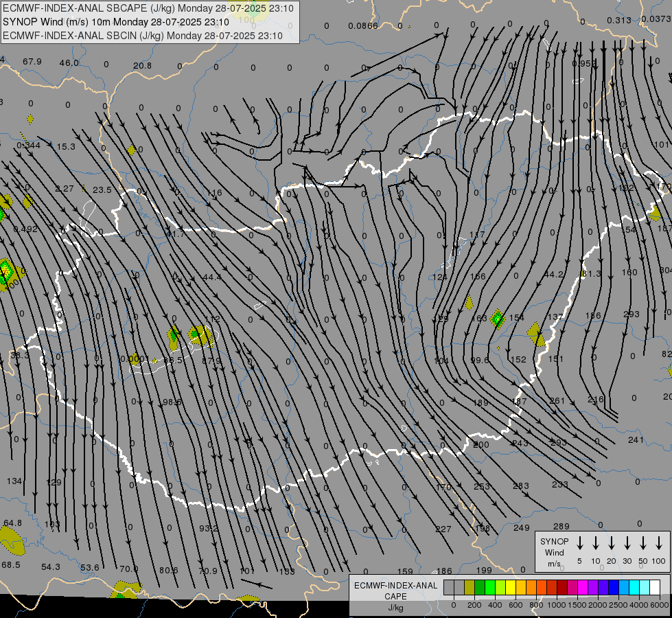The height and width of the screenshot is (618, 672).
Task: Click the map value 99.6
Action: coord(480,360)
